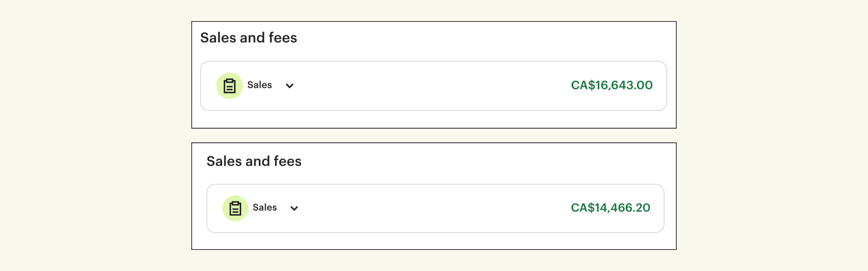Click the word "fees" in the upper panel heading

(283, 38)
